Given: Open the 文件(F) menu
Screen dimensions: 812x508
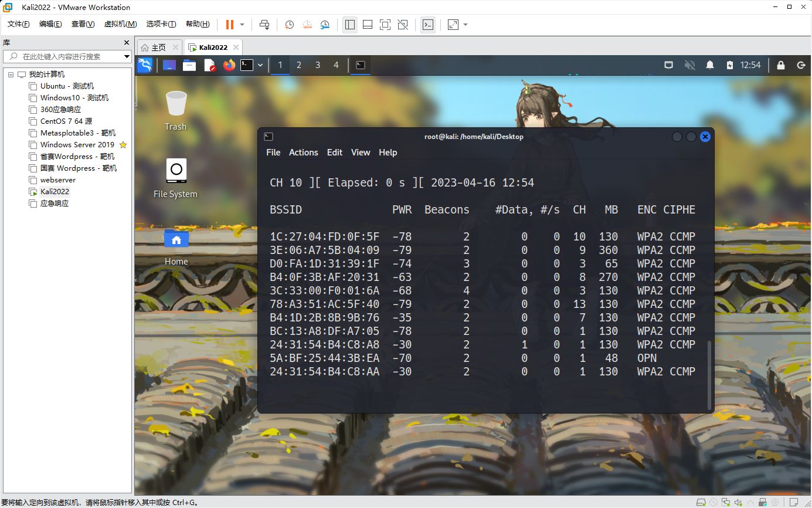Looking at the screenshot, I should (x=18, y=24).
